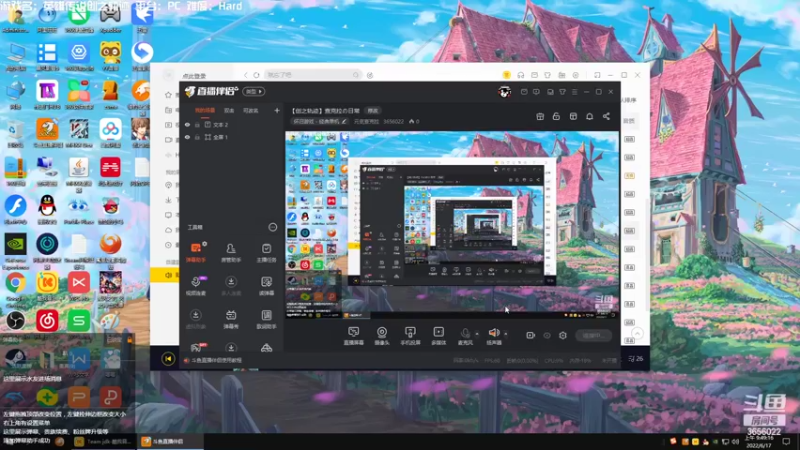
Task: Click the start streaming button
Action: (x=593, y=336)
